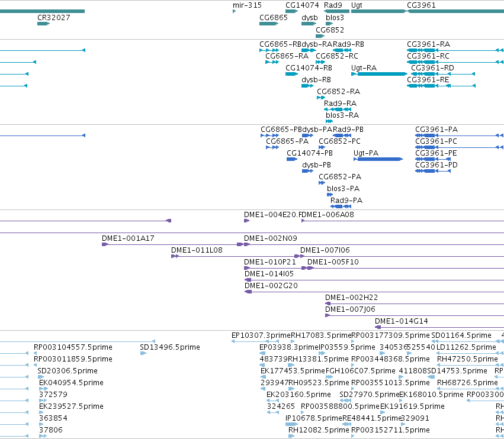
Task: Select the mir-315 gene label
Action: point(247,5)
